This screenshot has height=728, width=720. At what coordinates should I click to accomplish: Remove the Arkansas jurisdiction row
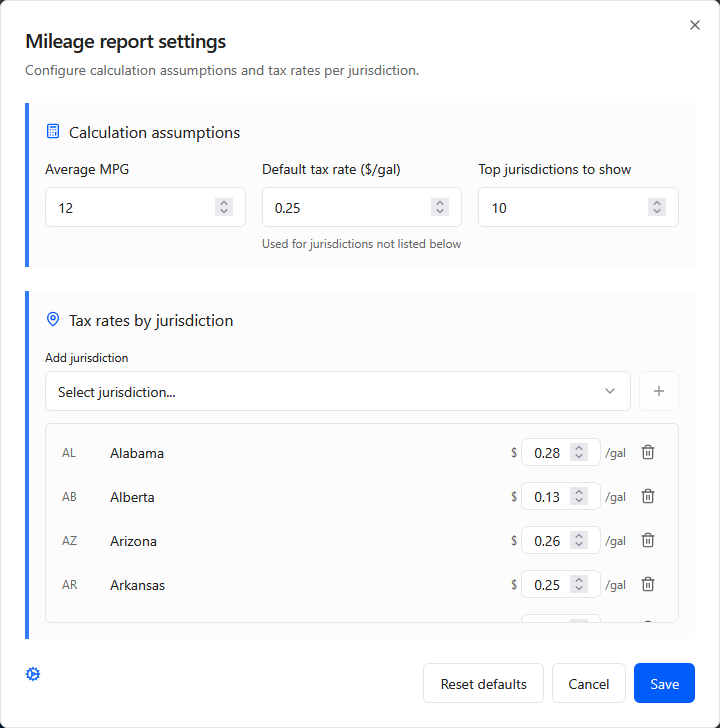coord(648,585)
